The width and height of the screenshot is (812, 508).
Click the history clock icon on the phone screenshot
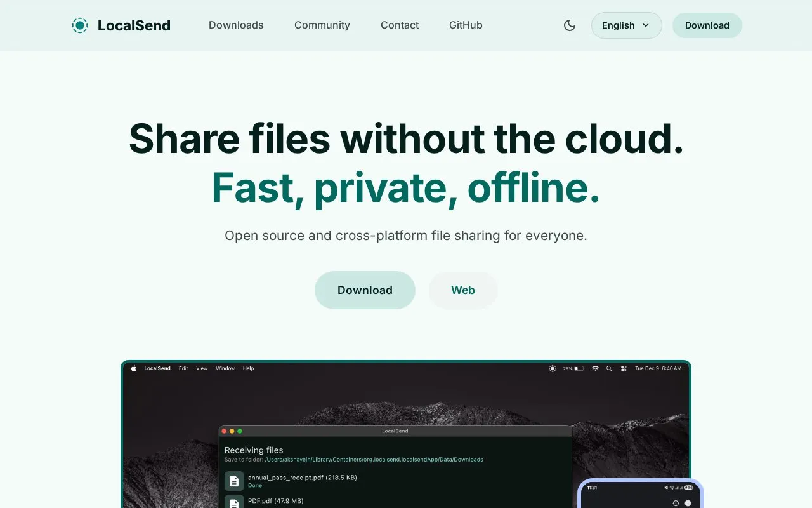pos(676,503)
